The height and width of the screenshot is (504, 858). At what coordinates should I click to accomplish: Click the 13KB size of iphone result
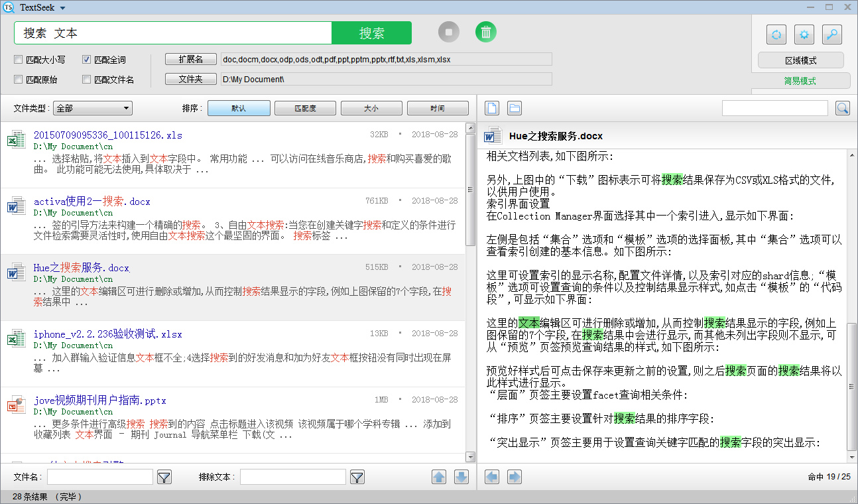379,334
